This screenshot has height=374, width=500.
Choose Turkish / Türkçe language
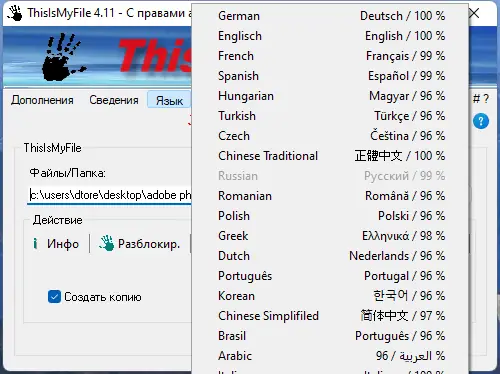point(331,116)
